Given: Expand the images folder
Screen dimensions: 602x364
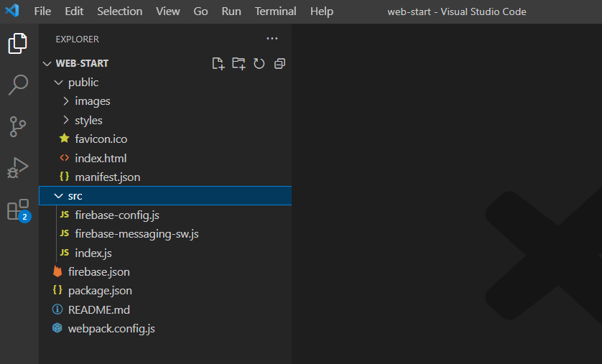Looking at the screenshot, I should [x=65, y=101].
